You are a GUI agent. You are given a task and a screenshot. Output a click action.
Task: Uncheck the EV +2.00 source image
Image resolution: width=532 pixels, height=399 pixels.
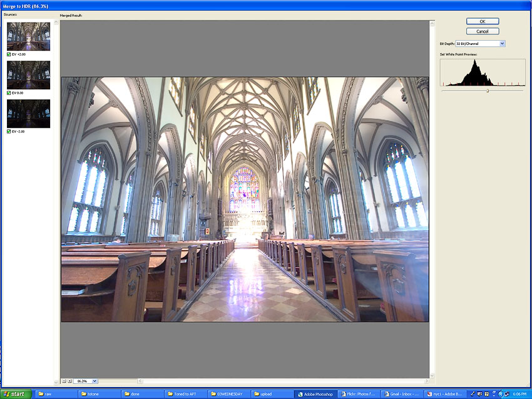(x=9, y=54)
